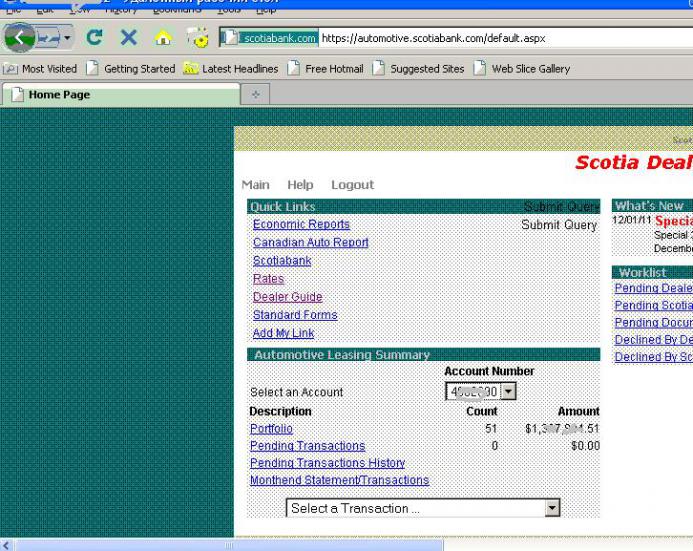Image resolution: width=693 pixels, height=551 pixels.
Task: Open the Help menu item
Action: [300, 185]
